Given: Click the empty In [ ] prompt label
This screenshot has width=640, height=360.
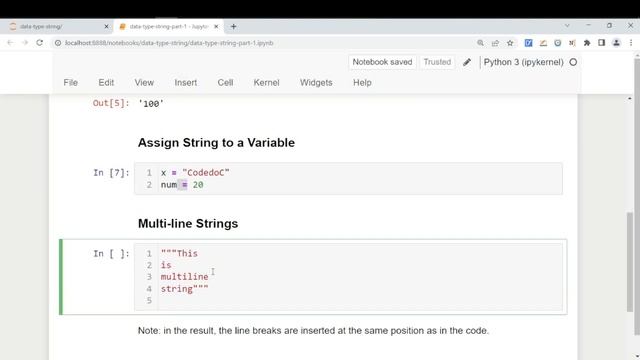Looking at the screenshot, I should pos(111,254).
